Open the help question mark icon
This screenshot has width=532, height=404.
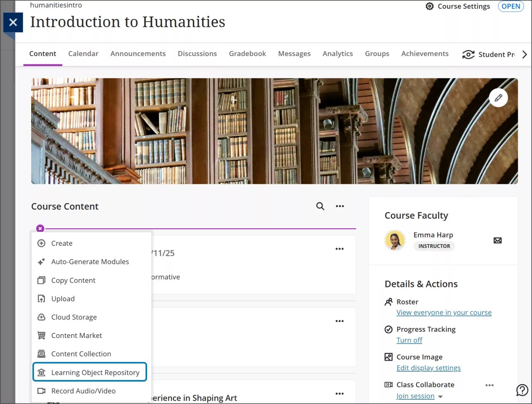(x=522, y=390)
